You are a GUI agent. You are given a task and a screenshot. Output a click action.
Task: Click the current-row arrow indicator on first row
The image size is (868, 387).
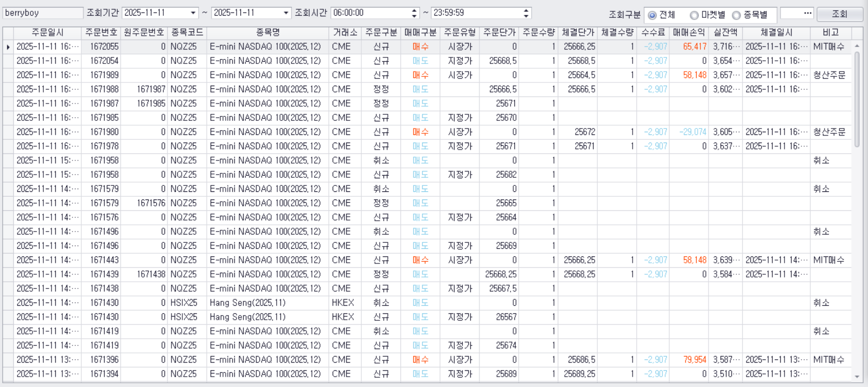click(8, 47)
